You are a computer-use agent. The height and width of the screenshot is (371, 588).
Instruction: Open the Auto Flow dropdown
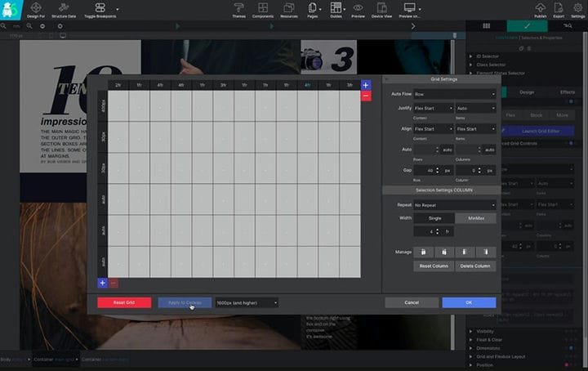click(455, 94)
